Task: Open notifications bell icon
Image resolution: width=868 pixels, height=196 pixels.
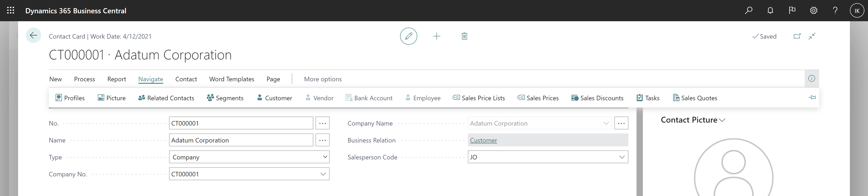Action: [770, 10]
